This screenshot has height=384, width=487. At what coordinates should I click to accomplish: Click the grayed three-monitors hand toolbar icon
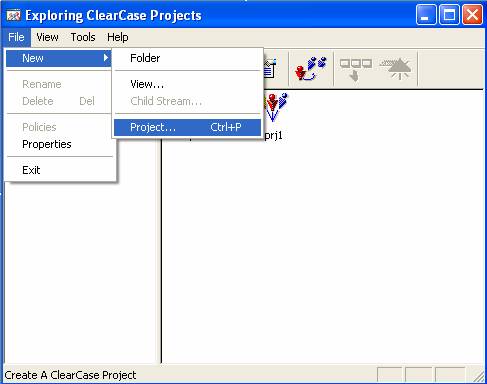[355, 69]
